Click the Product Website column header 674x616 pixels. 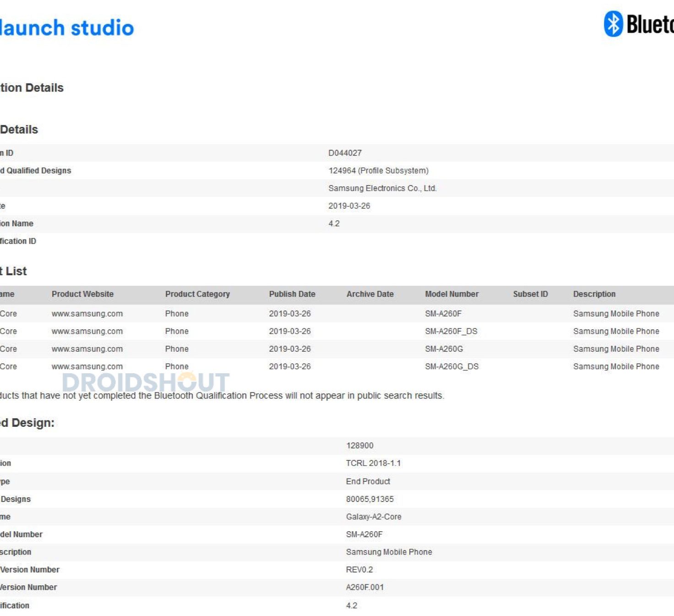pos(82,294)
